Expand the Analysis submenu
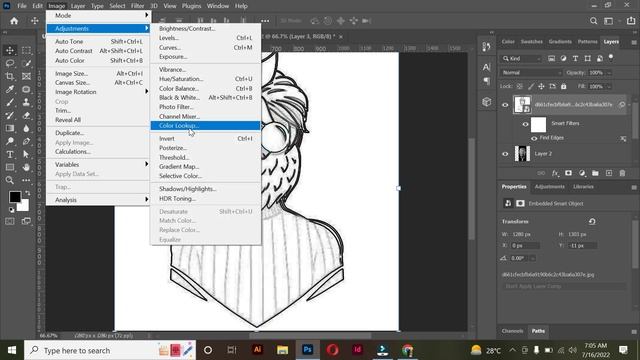Image resolution: width=640 pixels, height=360 pixels. pyautogui.click(x=98, y=200)
